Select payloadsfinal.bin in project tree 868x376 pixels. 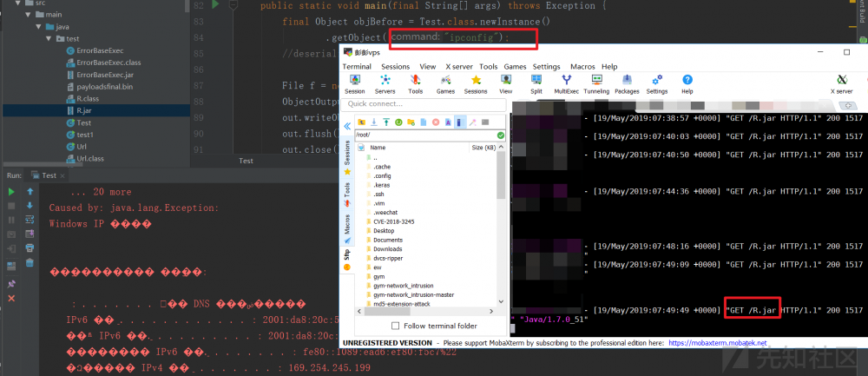105,86
